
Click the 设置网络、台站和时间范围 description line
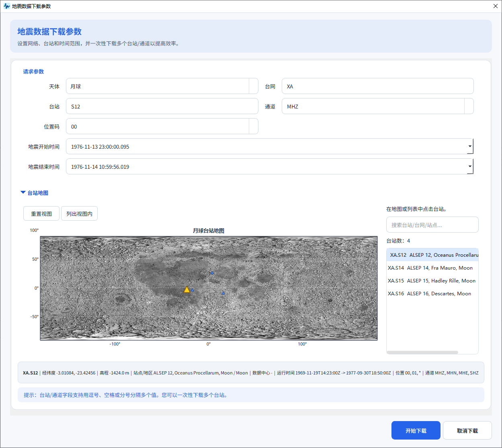[98, 44]
